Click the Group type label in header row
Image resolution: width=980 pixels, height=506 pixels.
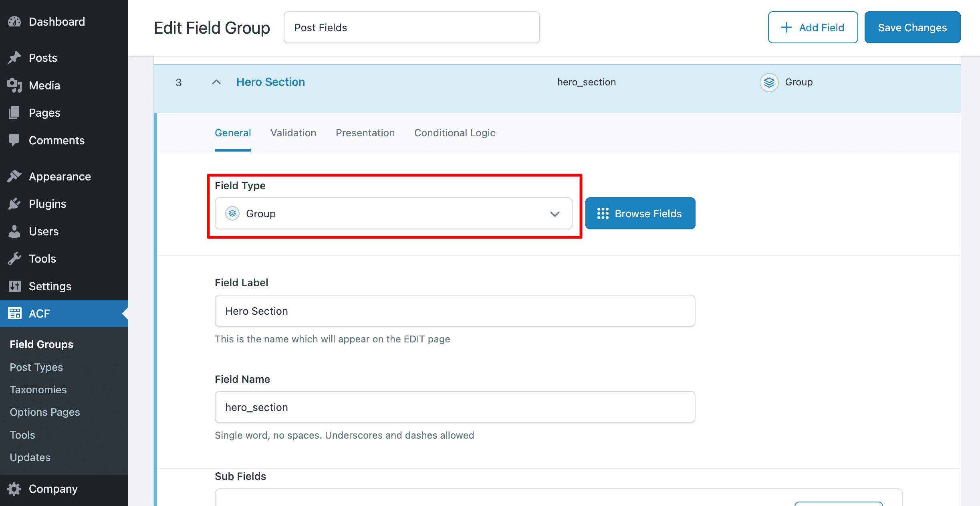tap(799, 82)
